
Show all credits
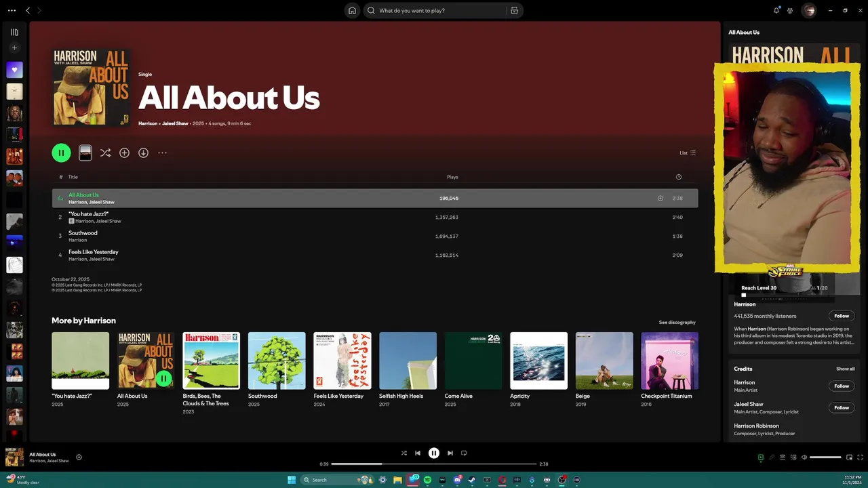click(845, 369)
